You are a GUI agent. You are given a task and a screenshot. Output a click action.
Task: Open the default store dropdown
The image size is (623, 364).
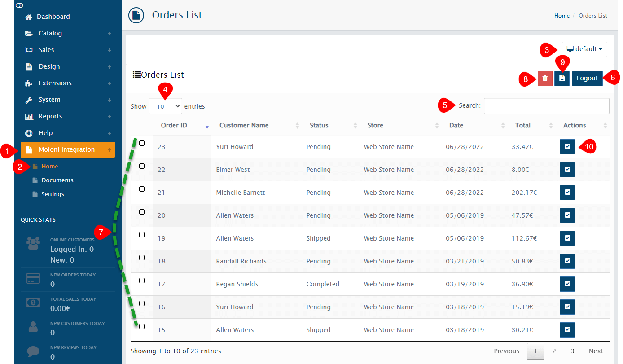584,49
